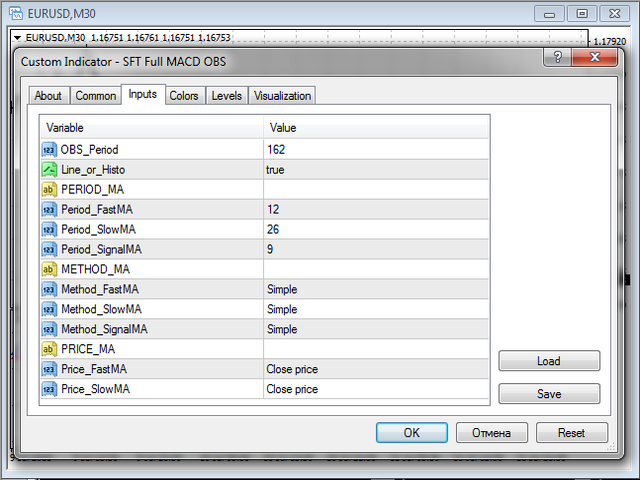
Task: Click the Price_FastMA type icon
Action: [x=49, y=369]
